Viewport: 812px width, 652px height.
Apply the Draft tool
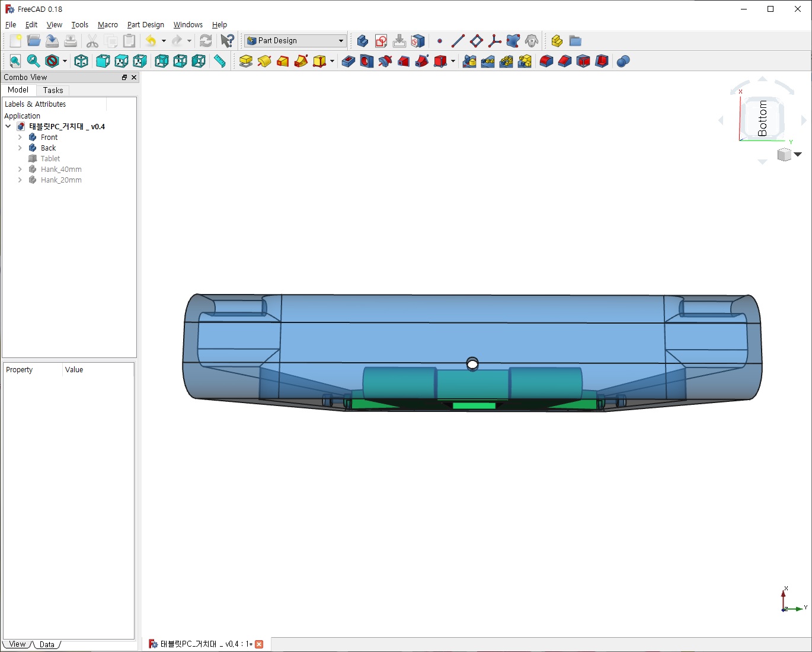point(583,61)
